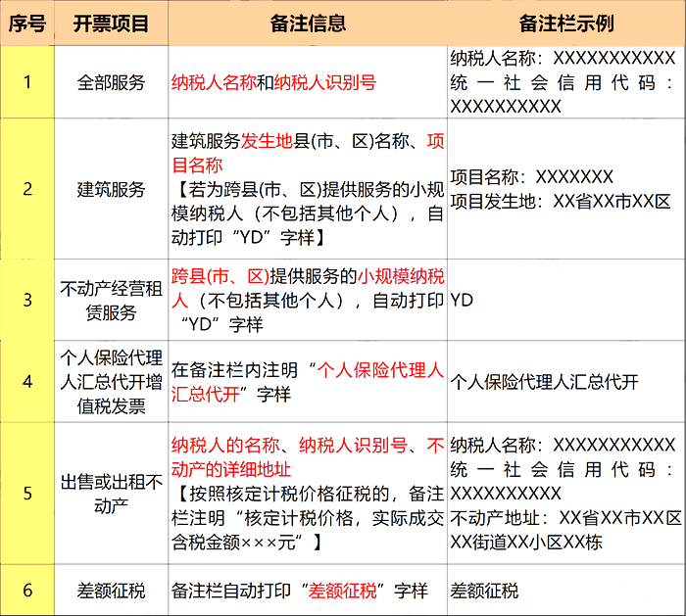Click the 备注栏示例 header cell
Viewport: 686px width, 616px height.
click(x=566, y=24)
